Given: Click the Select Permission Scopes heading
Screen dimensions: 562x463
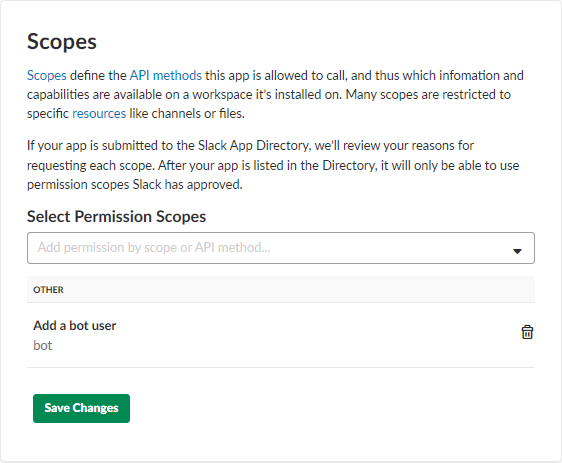Looking at the screenshot, I should click(116, 216).
